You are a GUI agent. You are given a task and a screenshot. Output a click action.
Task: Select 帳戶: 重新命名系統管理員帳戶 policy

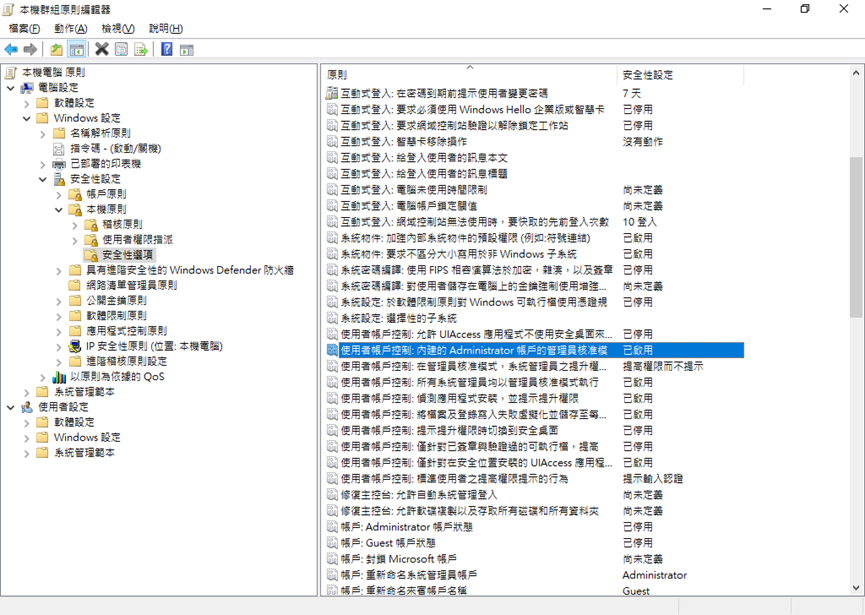[x=409, y=575]
